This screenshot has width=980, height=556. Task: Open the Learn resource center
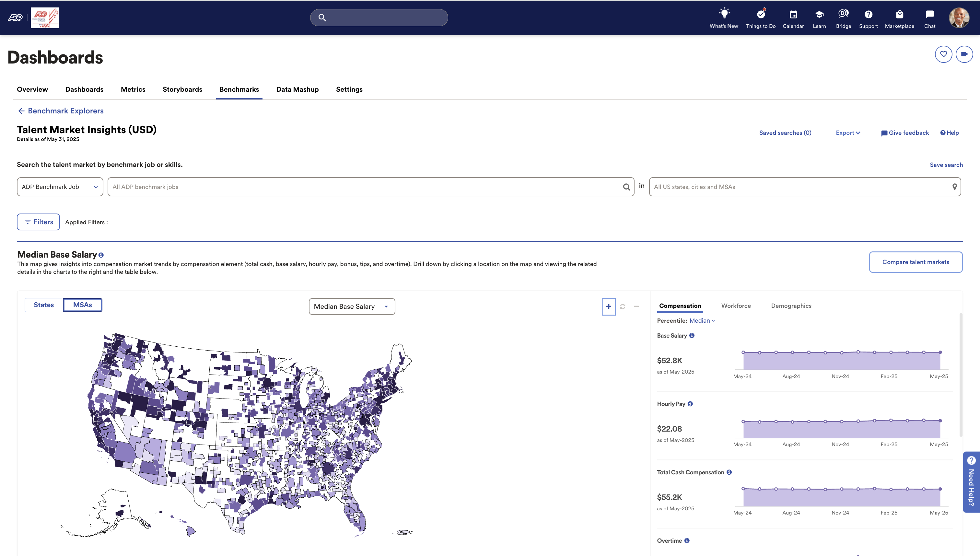[819, 17]
